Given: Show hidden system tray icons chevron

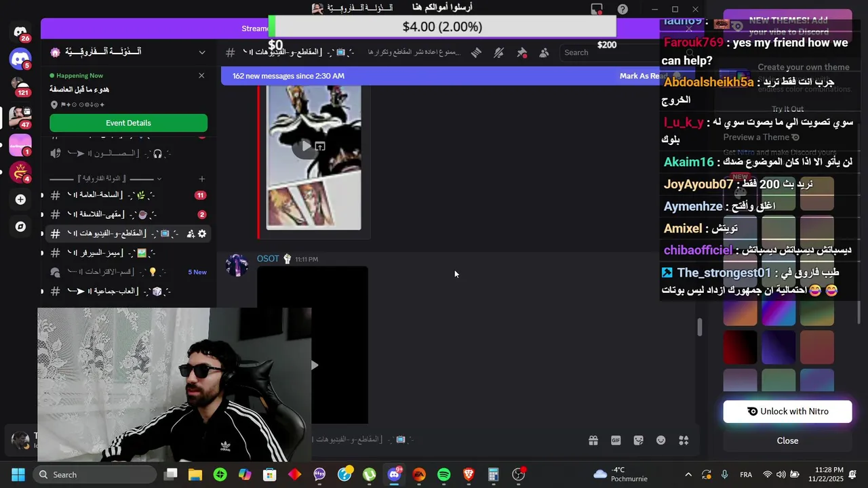Looking at the screenshot, I should (688, 474).
